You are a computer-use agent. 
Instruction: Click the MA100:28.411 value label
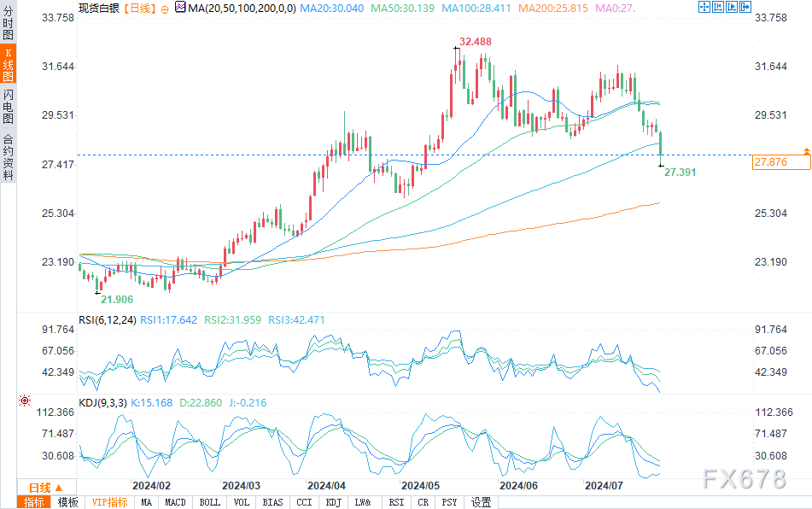[476, 9]
